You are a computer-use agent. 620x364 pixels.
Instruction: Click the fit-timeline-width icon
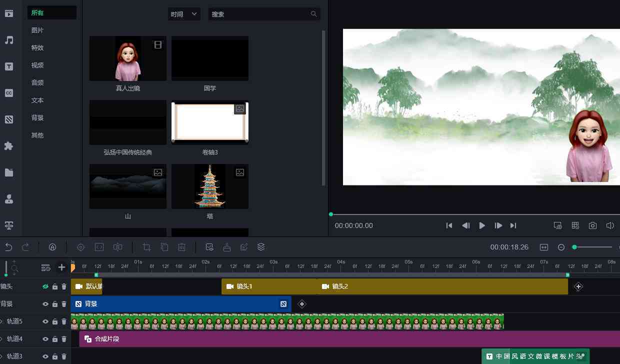[x=544, y=247]
